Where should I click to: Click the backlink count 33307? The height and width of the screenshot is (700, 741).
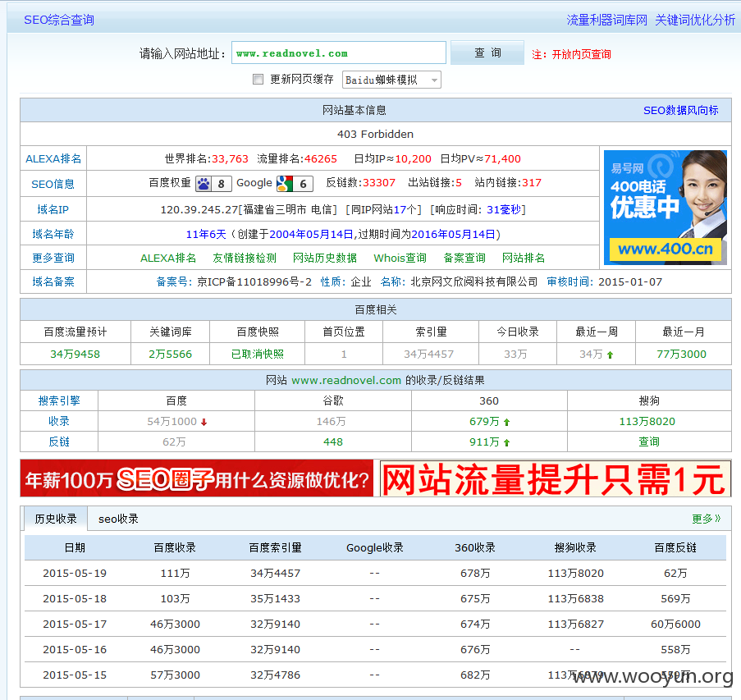point(378,183)
